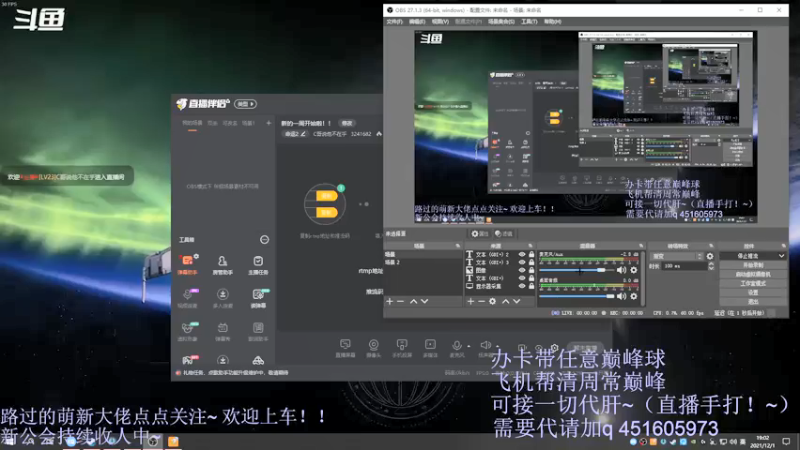800x450 pixels.
Task: Open the 场景集合(S) menu in OBS
Action: 501,21
